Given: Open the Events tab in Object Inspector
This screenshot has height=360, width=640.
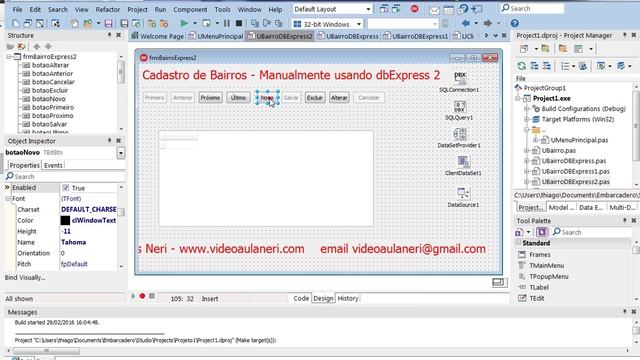Looking at the screenshot, I should [53, 165].
